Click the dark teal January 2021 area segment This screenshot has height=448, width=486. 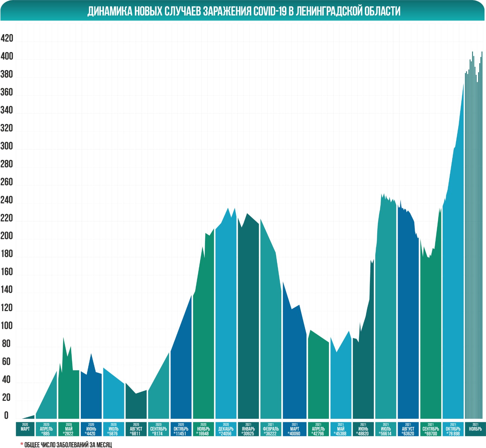coord(248,319)
